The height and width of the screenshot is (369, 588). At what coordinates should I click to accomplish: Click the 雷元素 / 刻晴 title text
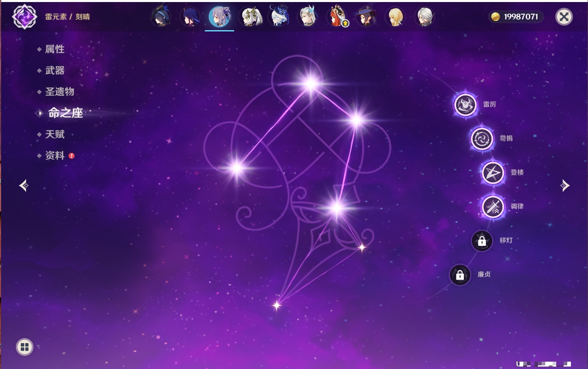(x=68, y=17)
